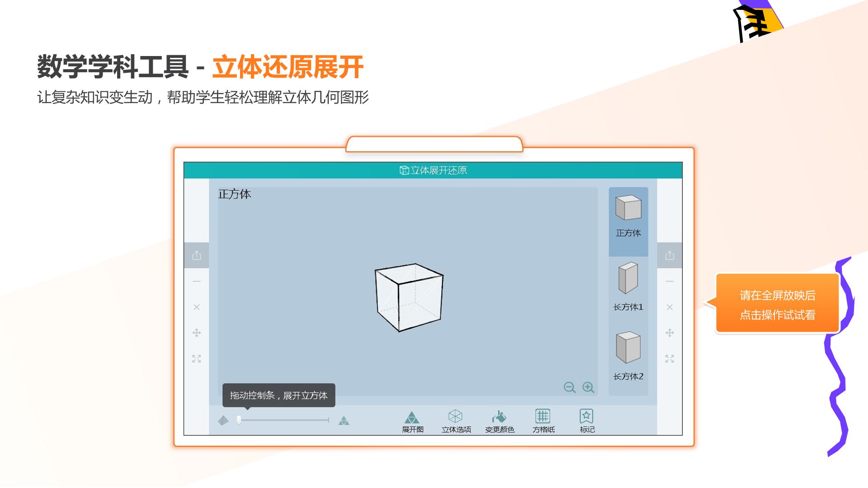Viewport: 868px width, 488px height.
Task: Click the right sidebar fullscreen expand icon
Action: coord(670,359)
